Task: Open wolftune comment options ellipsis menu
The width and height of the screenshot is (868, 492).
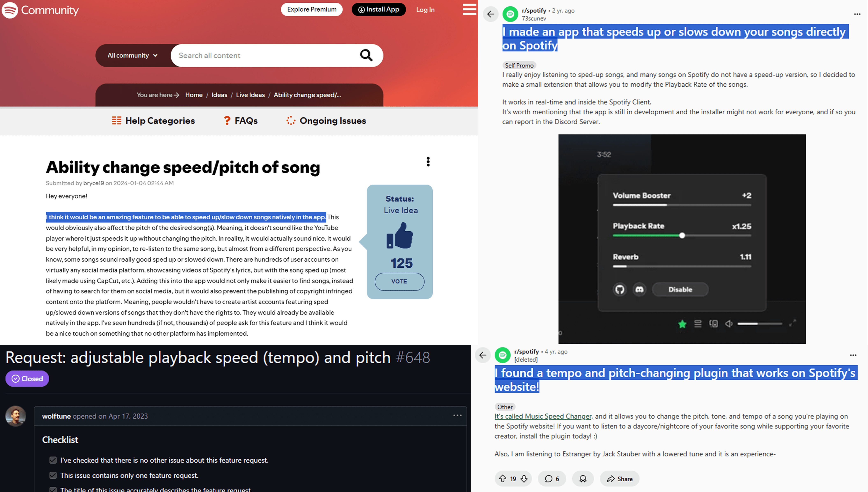Action: click(x=457, y=415)
